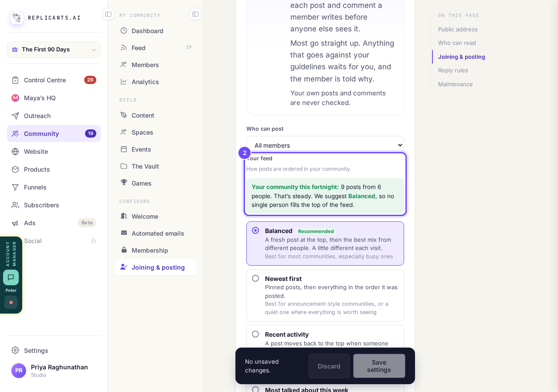The height and width of the screenshot is (392, 558).
Task: Open the account manager chat icon
Action: pos(11,277)
